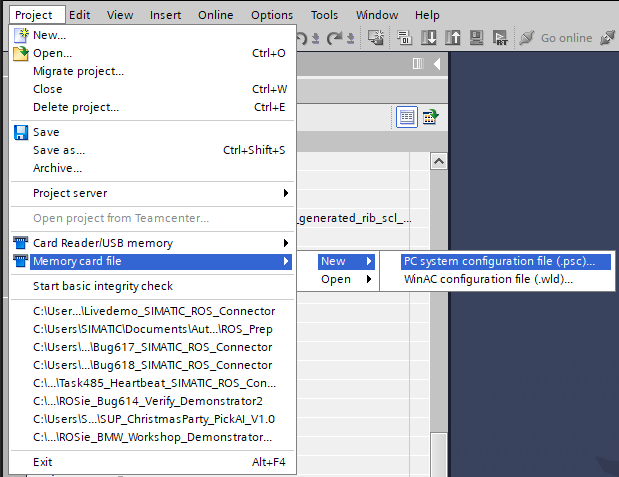Click the scrollbar up arrow in project tree

click(438, 160)
